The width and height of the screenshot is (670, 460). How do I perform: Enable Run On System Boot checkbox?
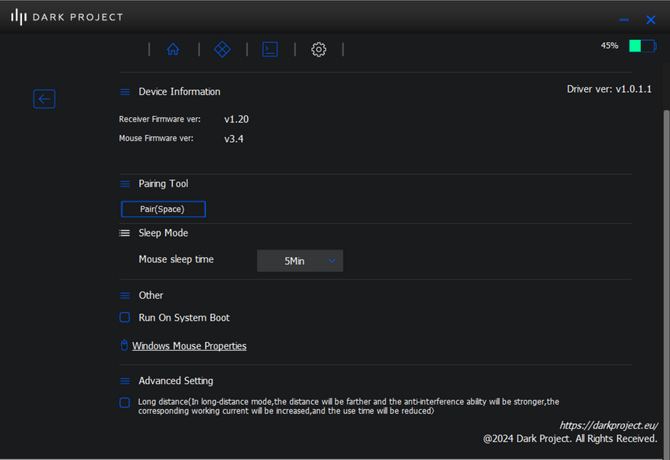(x=125, y=317)
